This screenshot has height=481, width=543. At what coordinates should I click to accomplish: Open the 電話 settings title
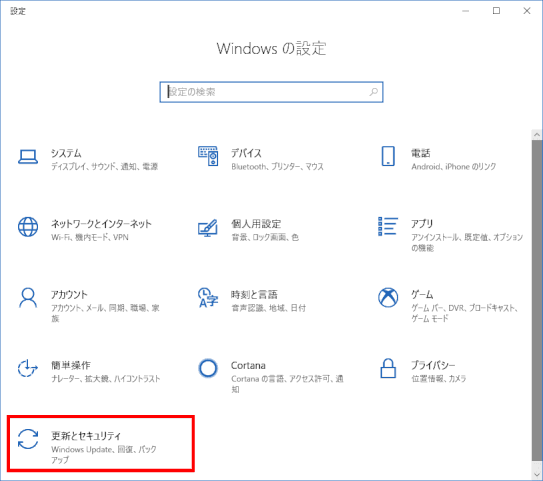[421, 153]
